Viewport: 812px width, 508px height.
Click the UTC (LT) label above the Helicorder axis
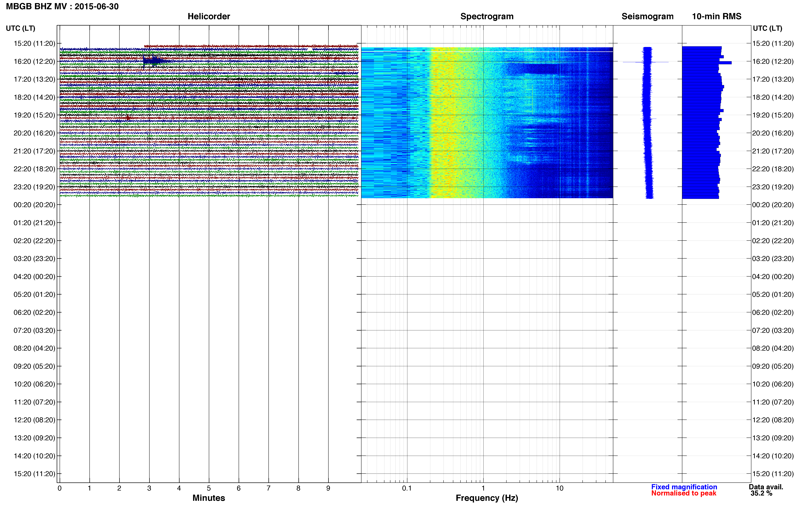pyautogui.click(x=21, y=28)
